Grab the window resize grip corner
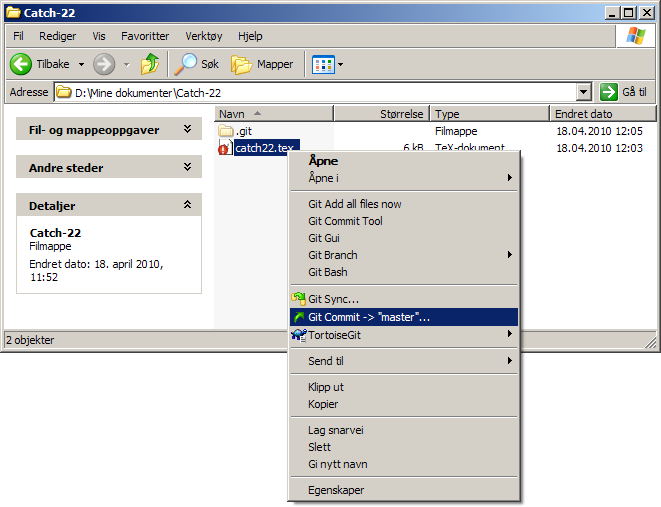The image size is (661, 507). pyautogui.click(x=650, y=342)
